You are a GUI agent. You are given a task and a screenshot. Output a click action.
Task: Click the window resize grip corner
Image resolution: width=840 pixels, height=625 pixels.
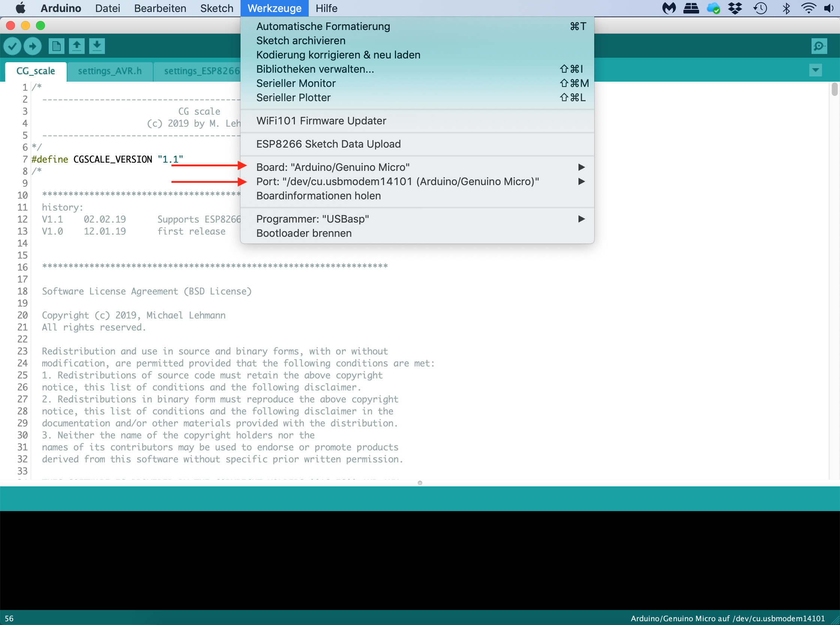coord(835,620)
